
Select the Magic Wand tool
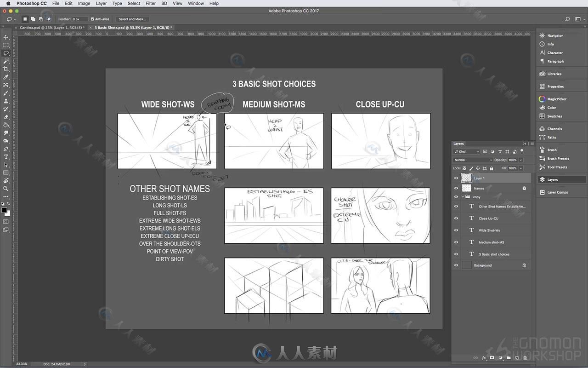pos(6,61)
